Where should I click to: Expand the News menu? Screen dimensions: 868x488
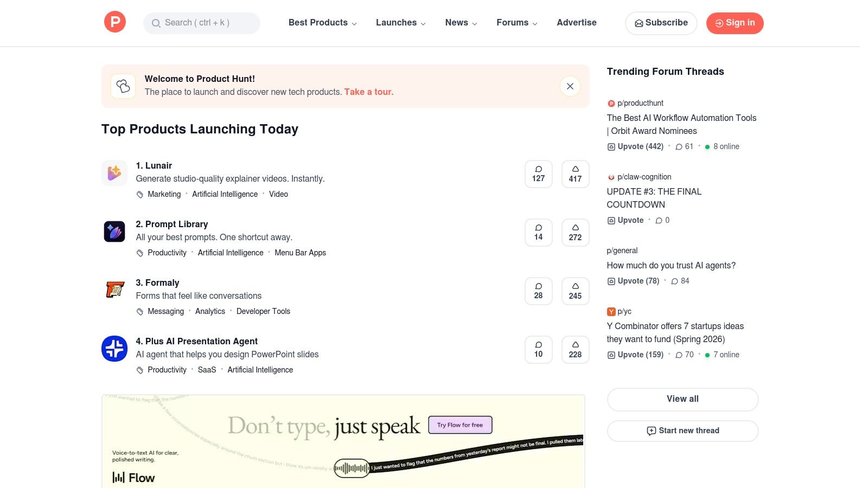pyautogui.click(x=461, y=23)
